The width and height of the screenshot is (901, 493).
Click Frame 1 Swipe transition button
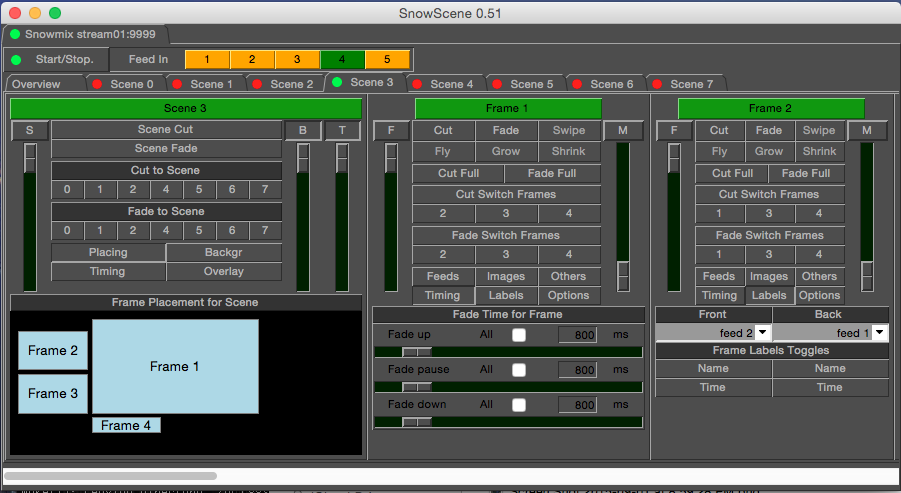[x=569, y=130]
